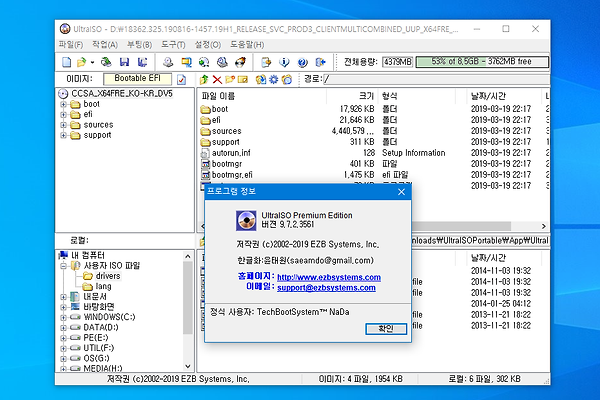The height and width of the screenshot is (400, 600).
Task: Expand the boot folder in image tree
Action: 64,104
